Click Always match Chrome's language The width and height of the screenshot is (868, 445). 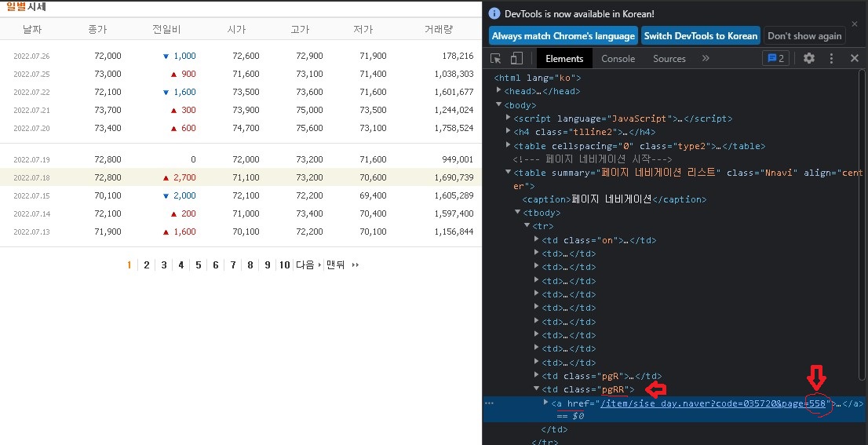(x=563, y=36)
